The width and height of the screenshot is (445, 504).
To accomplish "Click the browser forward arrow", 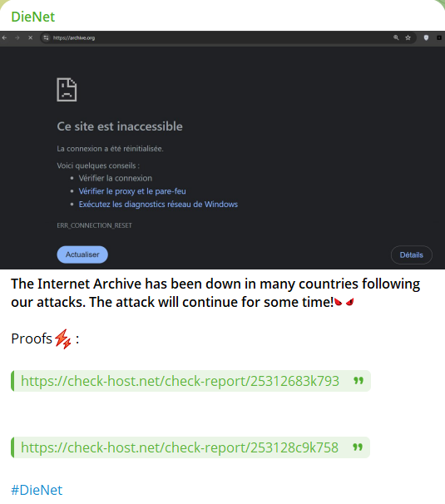I will point(17,38).
